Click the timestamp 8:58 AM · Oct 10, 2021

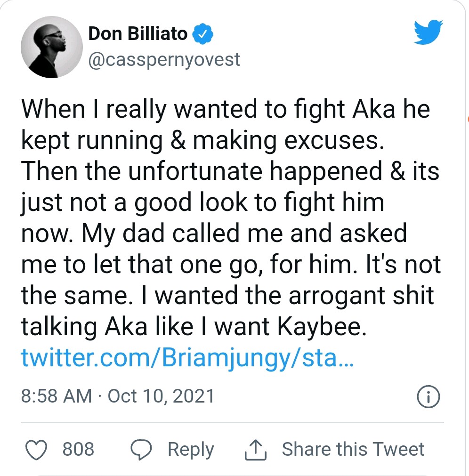(x=118, y=396)
